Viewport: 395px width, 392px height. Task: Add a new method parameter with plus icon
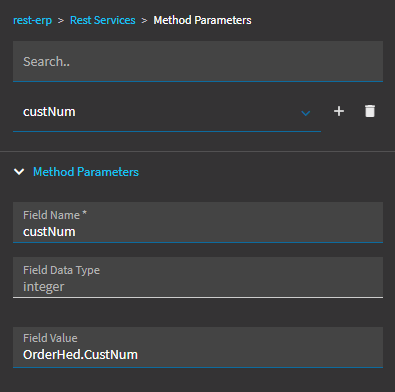click(339, 111)
